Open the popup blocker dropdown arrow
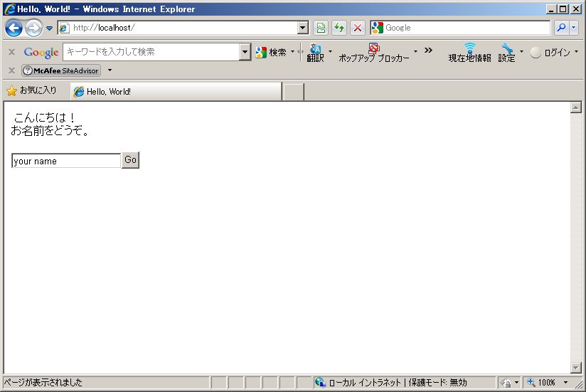Screen dimensions: 586x392 pos(415,51)
